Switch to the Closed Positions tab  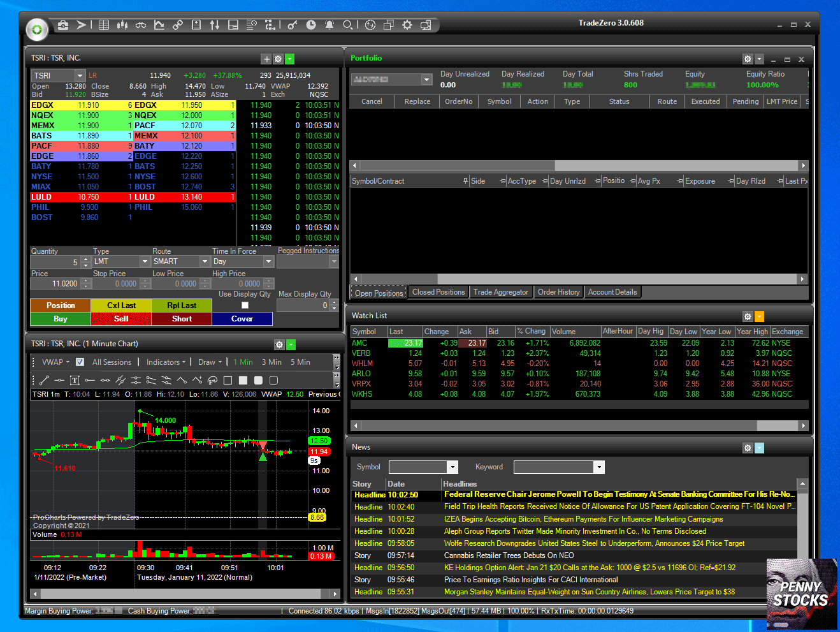438,292
